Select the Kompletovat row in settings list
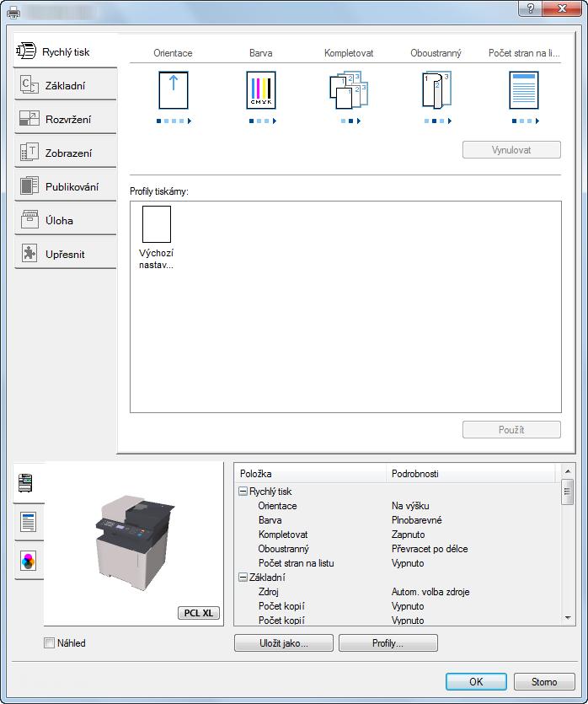This screenshot has height=704, width=588. coord(398,535)
